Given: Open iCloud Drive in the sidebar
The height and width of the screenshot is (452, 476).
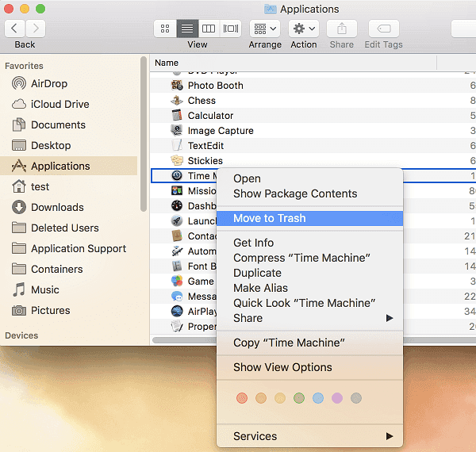Looking at the screenshot, I should coord(68,104).
